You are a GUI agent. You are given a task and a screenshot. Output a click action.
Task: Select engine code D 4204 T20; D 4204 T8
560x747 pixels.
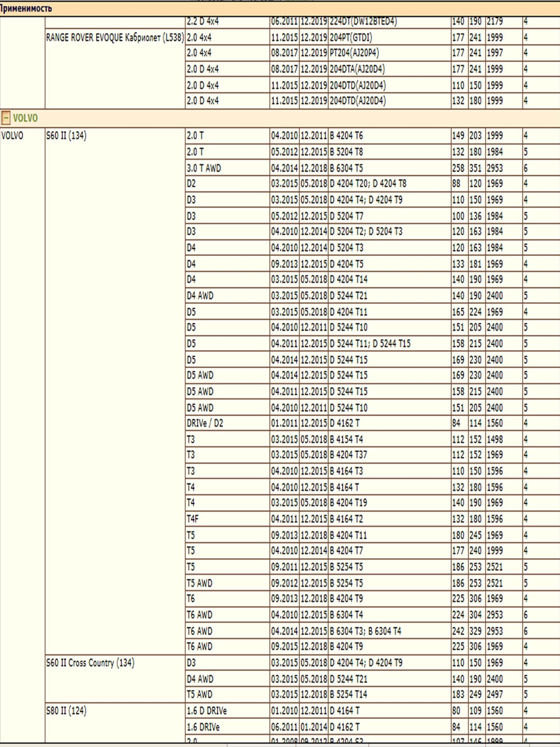tap(368, 184)
